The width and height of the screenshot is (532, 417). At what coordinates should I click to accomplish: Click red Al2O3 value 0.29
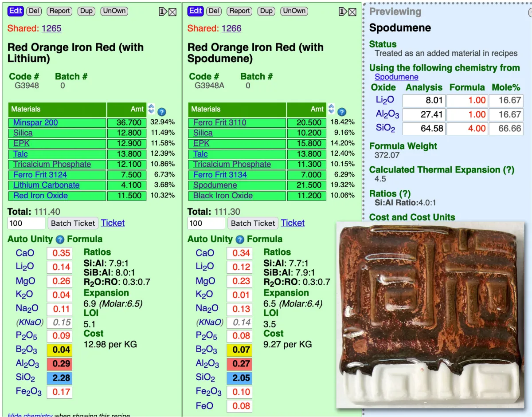point(59,364)
